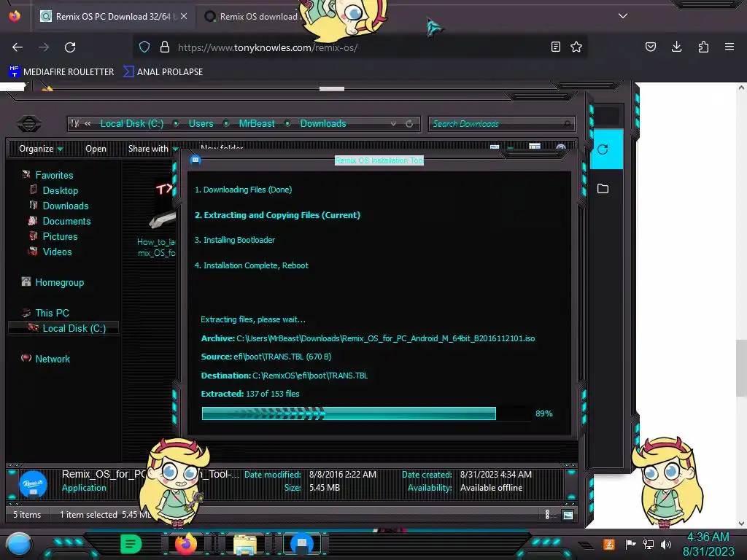The width and height of the screenshot is (747, 560).
Task: Switch to details view in status bar
Action: [547, 515]
